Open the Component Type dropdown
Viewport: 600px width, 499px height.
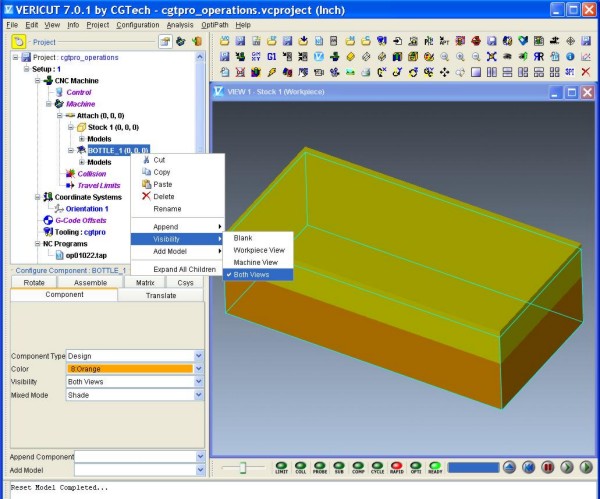coord(199,356)
